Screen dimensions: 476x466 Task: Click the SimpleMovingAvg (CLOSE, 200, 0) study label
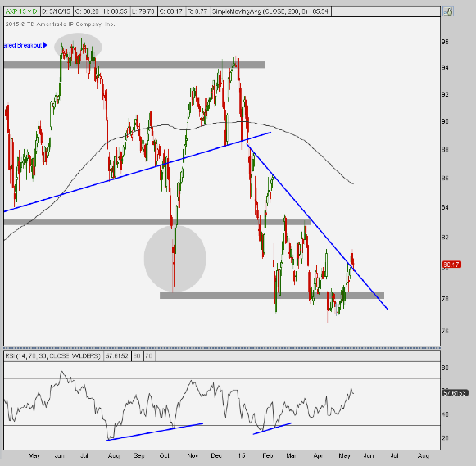260,11
